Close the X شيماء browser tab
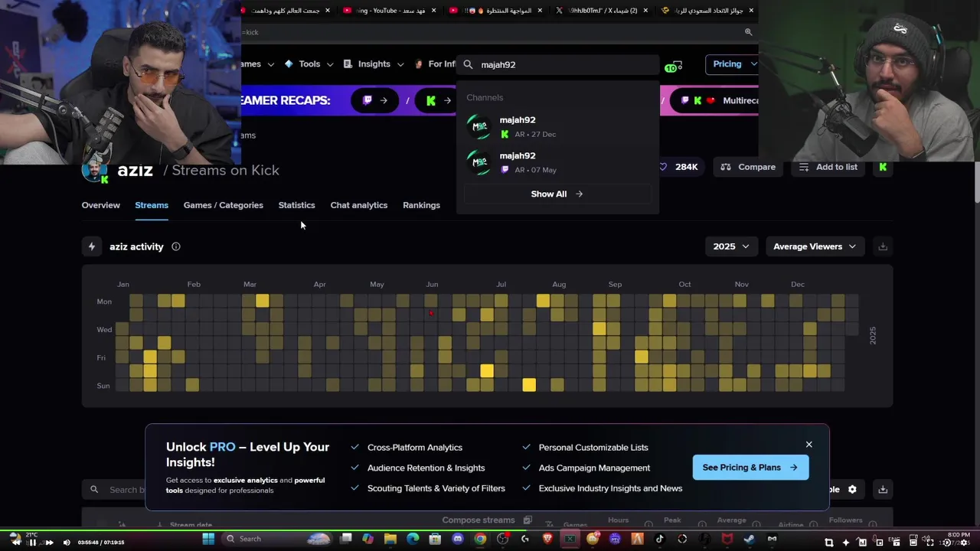This screenshot has width=980, height=551. (x=645, y=11)
